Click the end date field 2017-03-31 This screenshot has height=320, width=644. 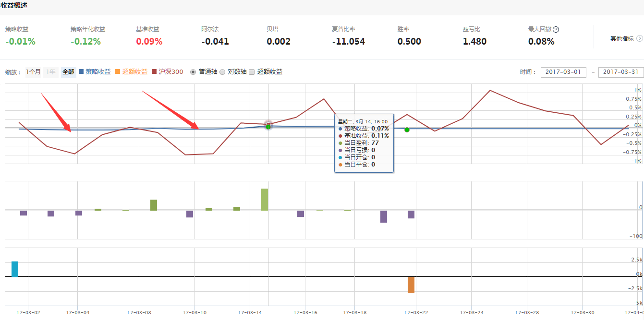click(x=620, y=72)
